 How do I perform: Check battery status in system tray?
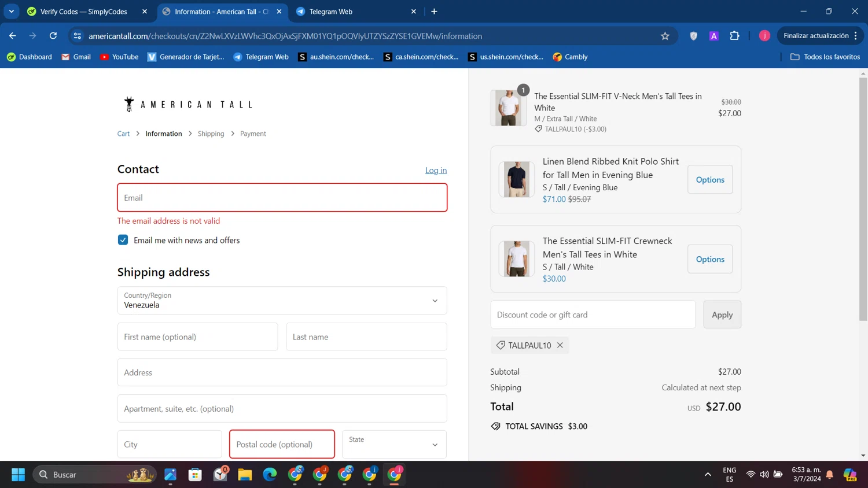click(x=778, y=475)
